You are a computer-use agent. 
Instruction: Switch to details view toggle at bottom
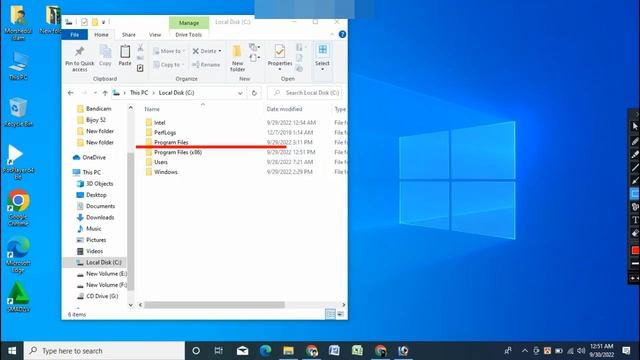click(x=330, y=314)
